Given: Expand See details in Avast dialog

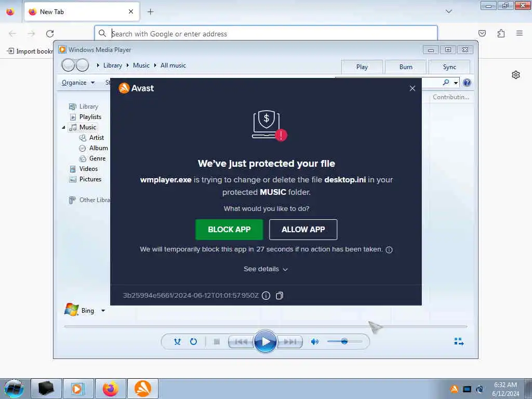Looking at the screenshot, I should click(265, 269).
